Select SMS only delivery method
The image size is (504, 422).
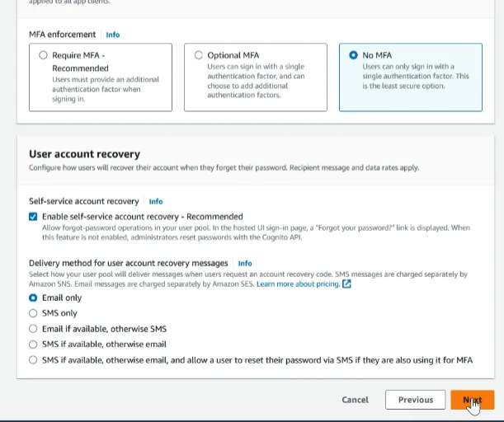[x=33, y=313]
